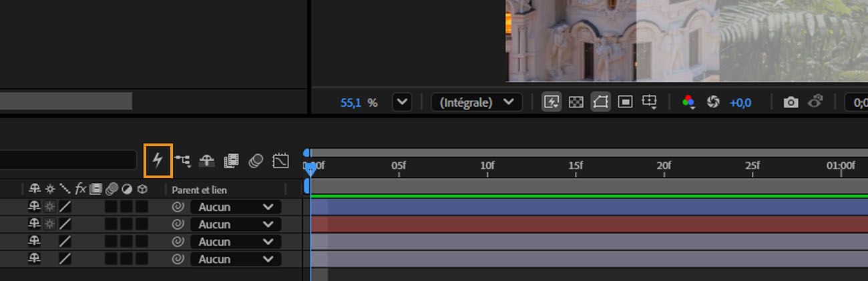868x281 pixels.
Task: Click the Parent et lien column header
Action: point(199,190)
